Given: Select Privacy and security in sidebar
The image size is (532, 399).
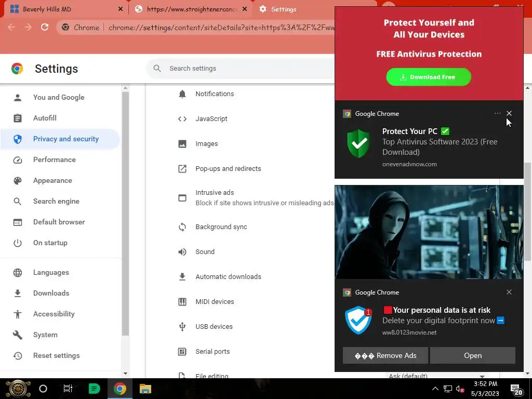Looking at the screenshot, I should click(x=60, y=139).
